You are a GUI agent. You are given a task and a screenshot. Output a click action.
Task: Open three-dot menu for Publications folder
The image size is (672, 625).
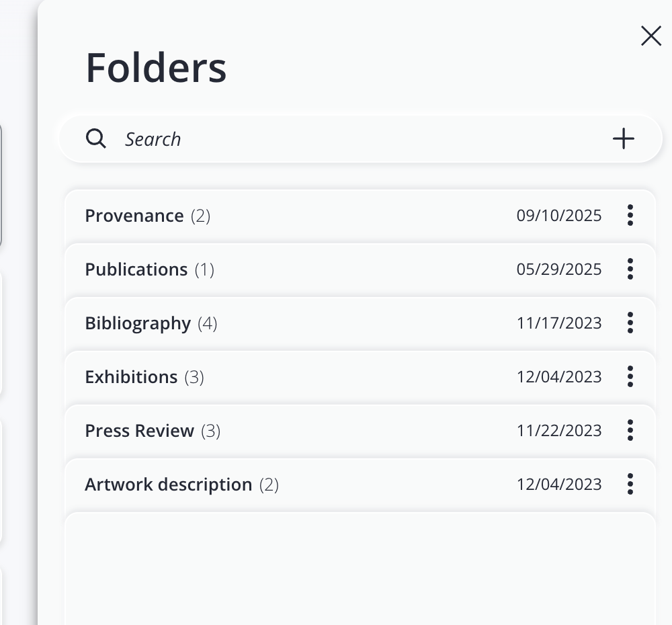click(x=630, y=269)
